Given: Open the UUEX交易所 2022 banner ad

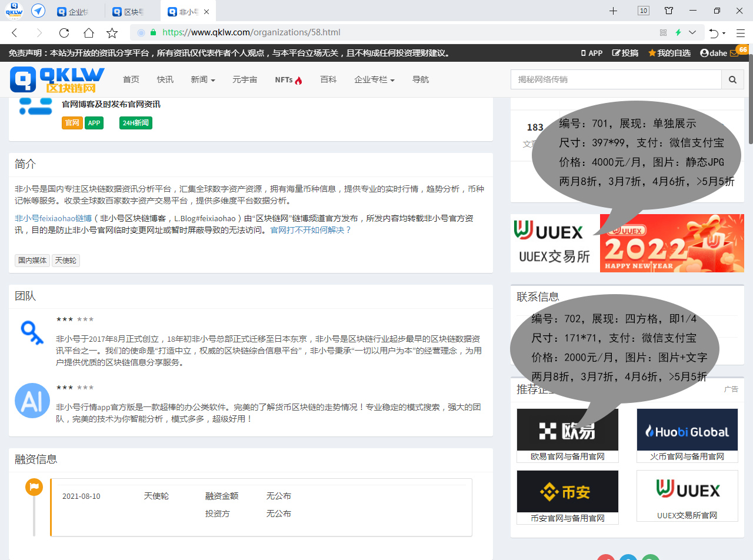Looking at the screenshot, I should 627,243.
